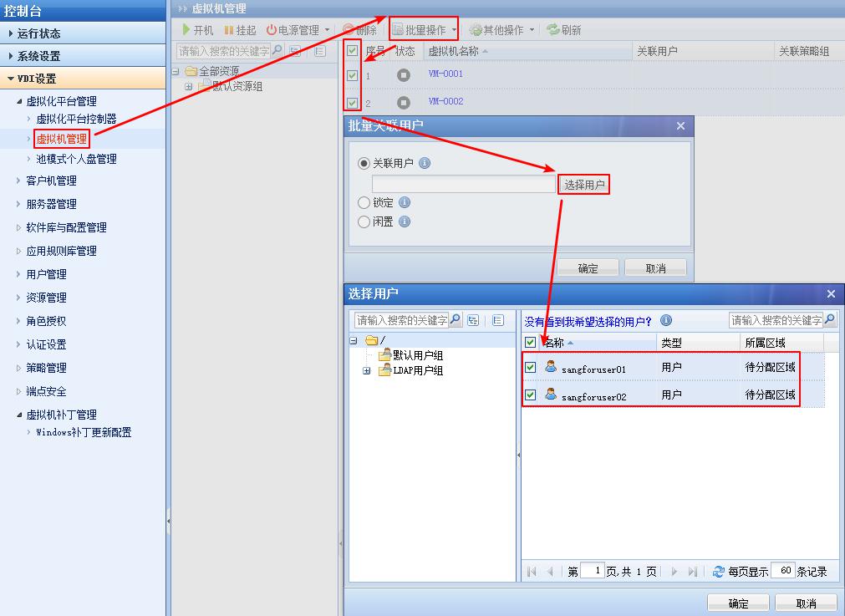Screen dimensions: 845x616
Task: Click the 选择用户 button
Action: click(583, 185)
